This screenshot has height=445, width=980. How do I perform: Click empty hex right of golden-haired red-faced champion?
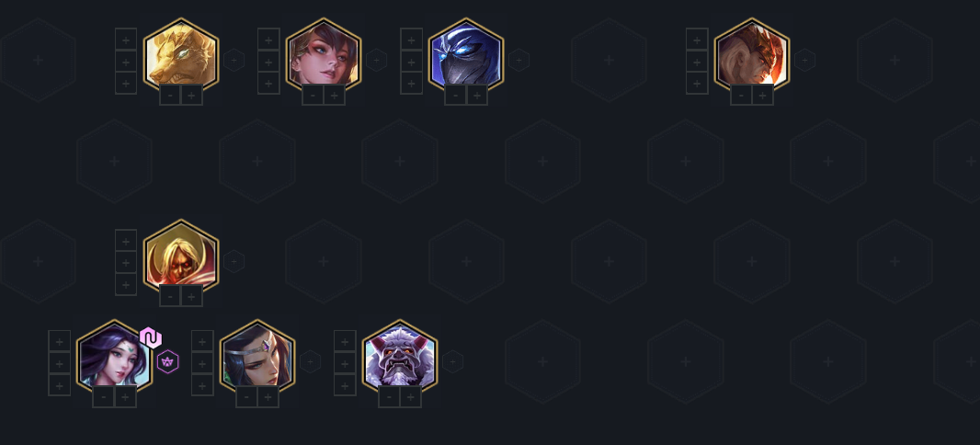pyautogui.click(x=324, y=261)
